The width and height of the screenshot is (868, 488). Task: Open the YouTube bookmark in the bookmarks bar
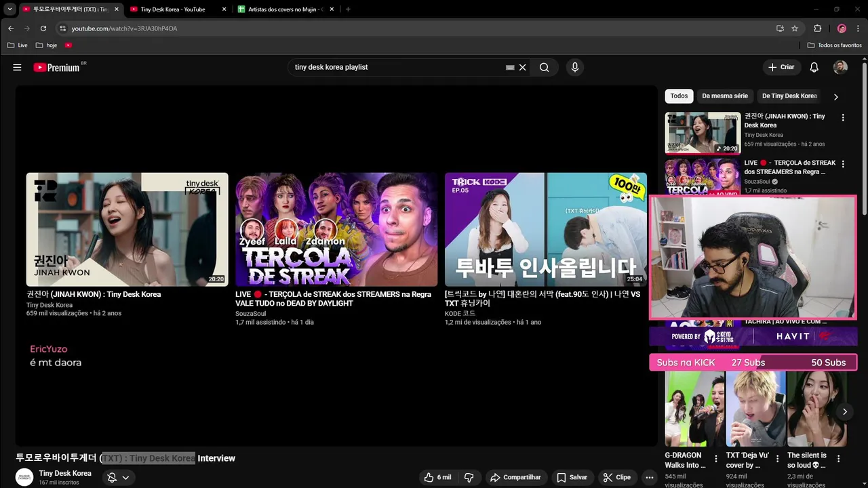pos(68,45)
